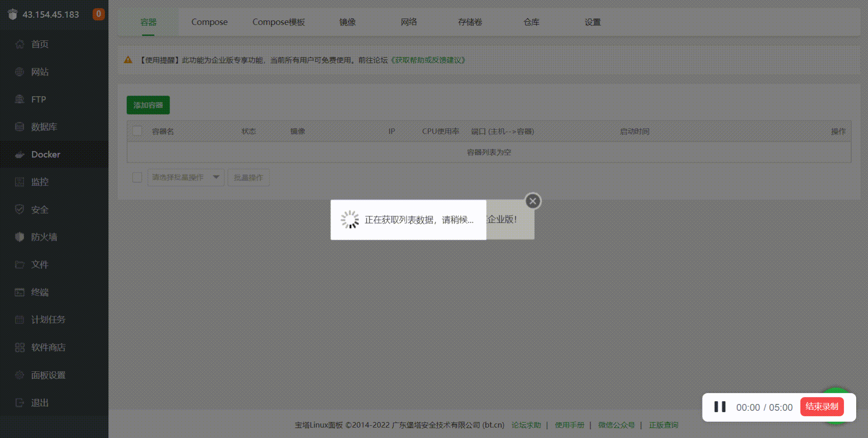Click the 批量操作 button
The width and height of the screenshot is (868, 438).
coord(249,177)
